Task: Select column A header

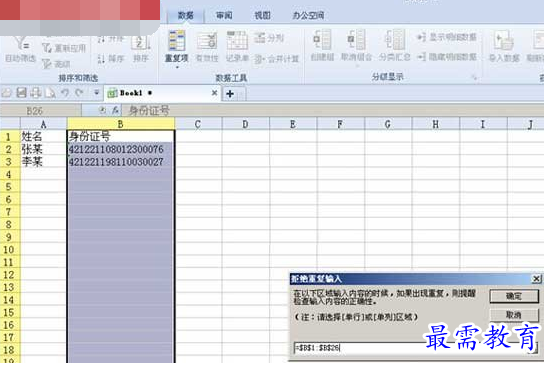Action: click(43, 124)
